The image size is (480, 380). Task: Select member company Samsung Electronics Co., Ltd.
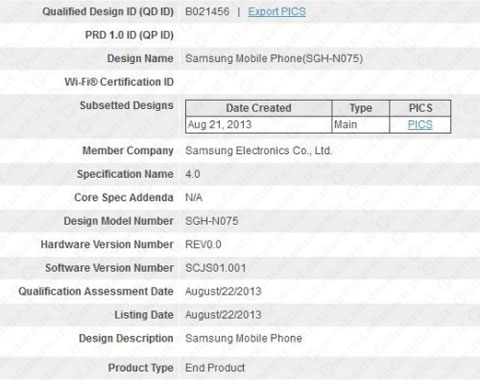[258, 151]
